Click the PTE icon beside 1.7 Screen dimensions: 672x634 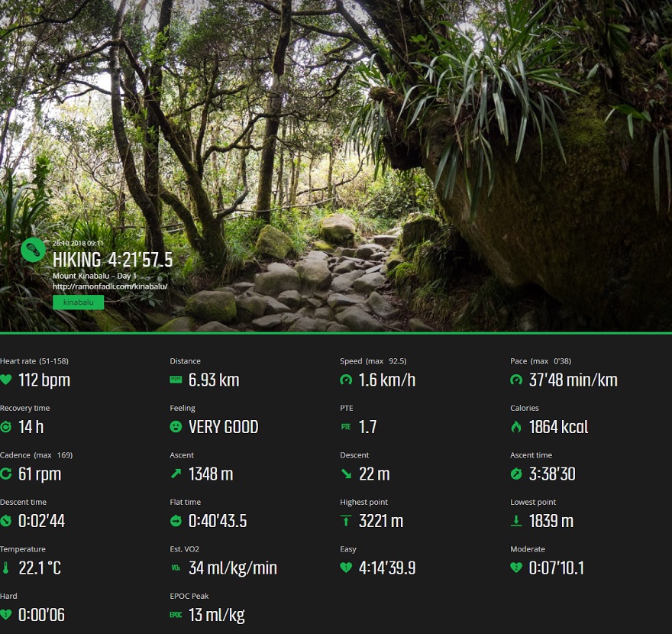pos(346,426)
